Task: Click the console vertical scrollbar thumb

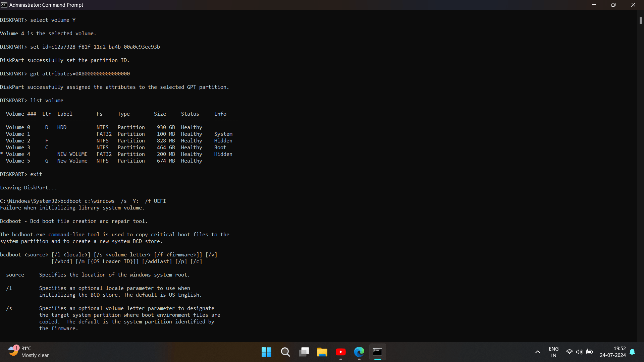Action: pos(640,20)
